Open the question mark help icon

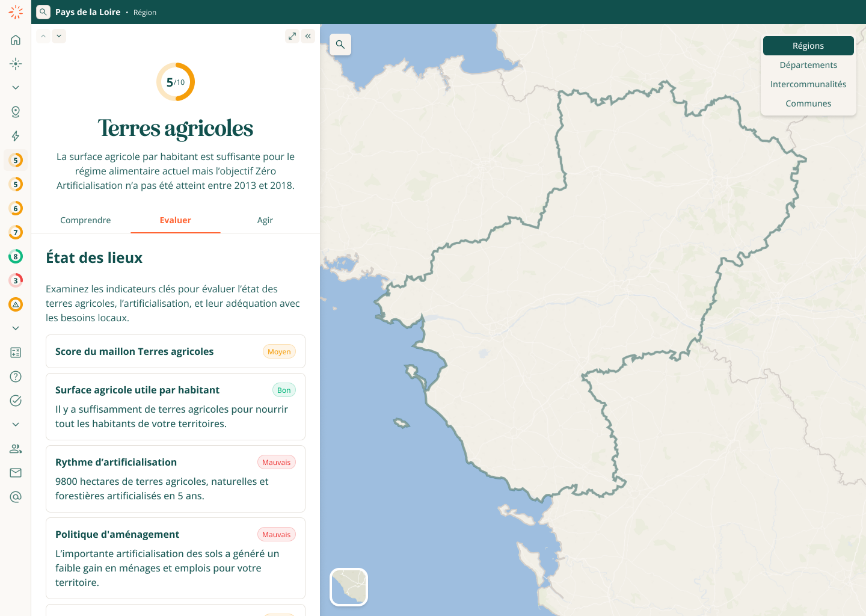(x=16, y=377)
